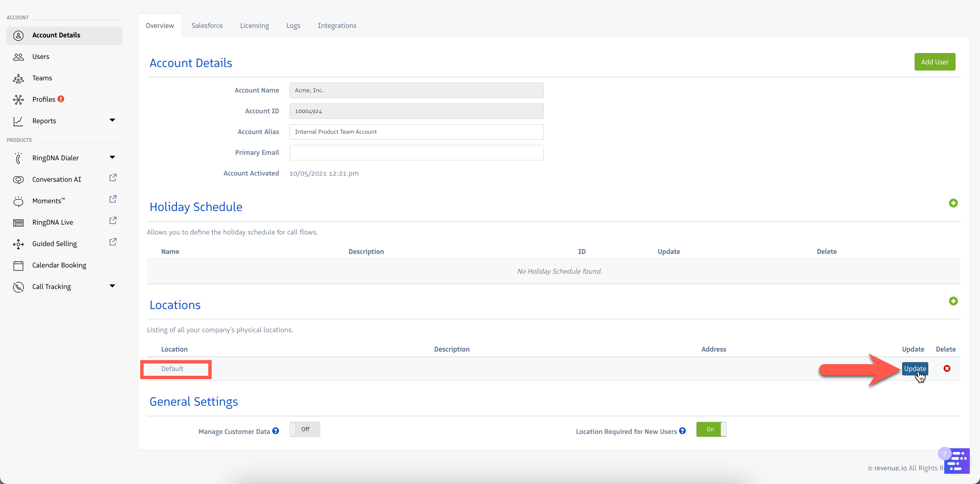The image size is (980, 484).
Task: Toggle Manage Customer Data switch
Action: [x=304, y=429]
